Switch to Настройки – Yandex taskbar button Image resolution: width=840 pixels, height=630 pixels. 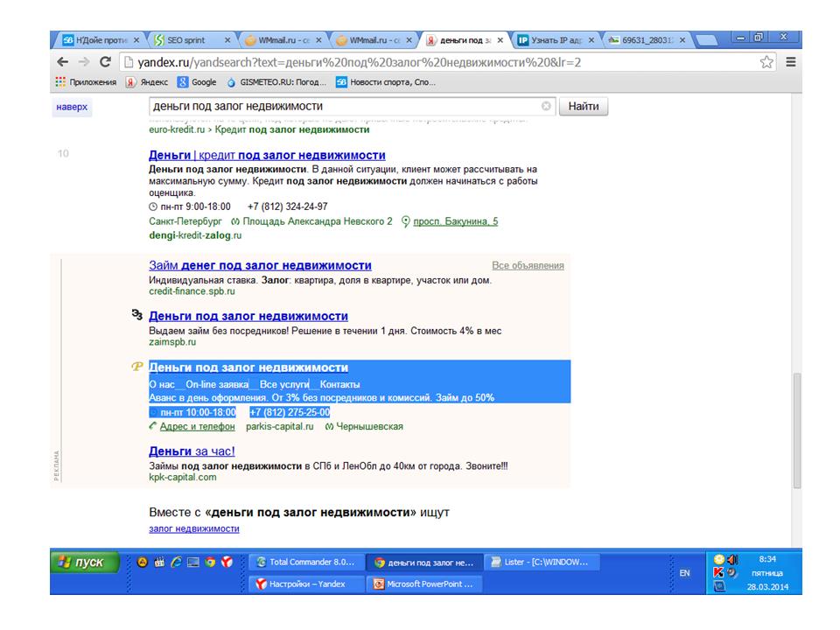point(306,584)
